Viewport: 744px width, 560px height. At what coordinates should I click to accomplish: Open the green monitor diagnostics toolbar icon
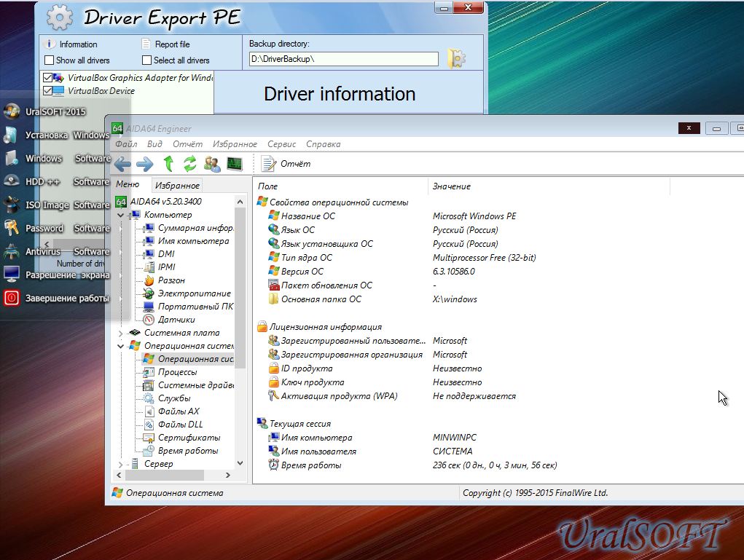pos(234,163)
